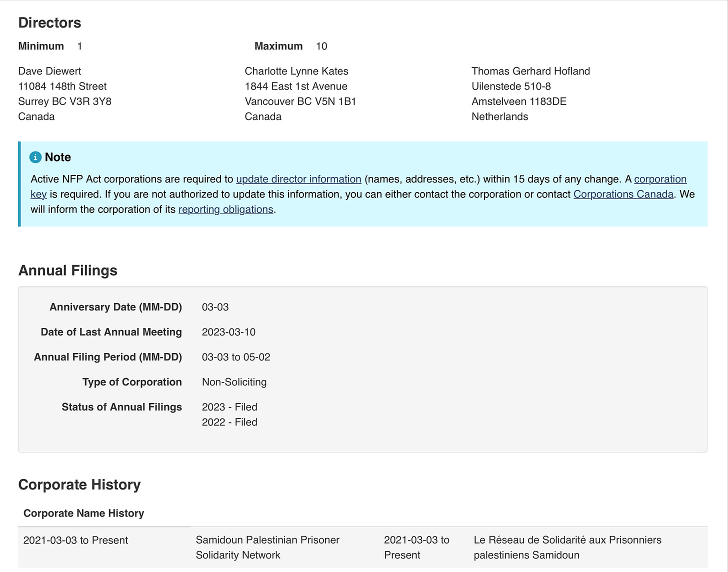The image size is (728, 572).
Task: Click the Corporate Name History header
Action: pyautogui.click(x=83, y=513)
